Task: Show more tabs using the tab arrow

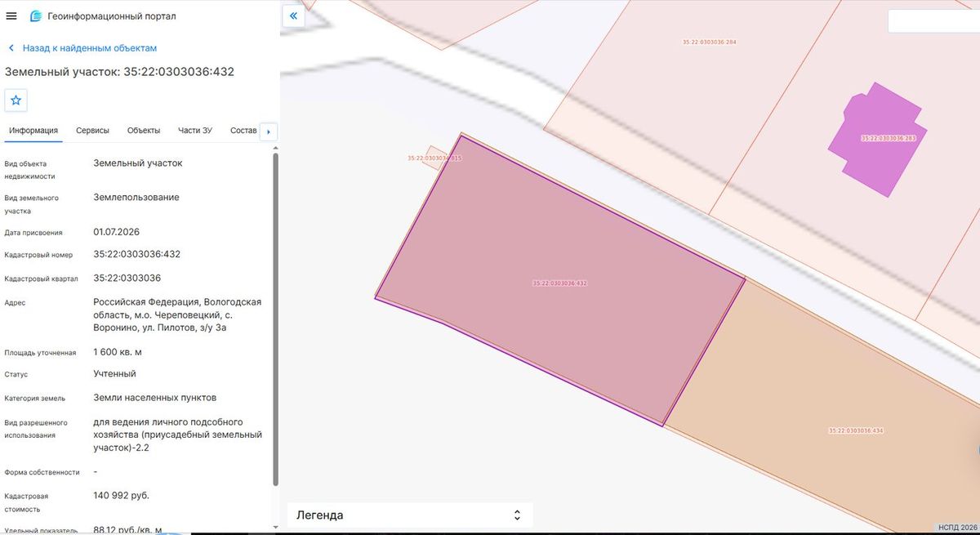Action: (x=269, y=132)
